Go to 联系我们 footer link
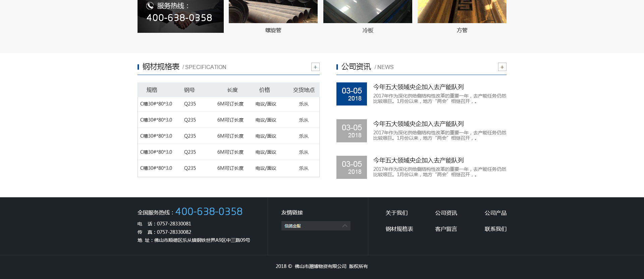Screen dimensions: 644x279 (495, 229)
